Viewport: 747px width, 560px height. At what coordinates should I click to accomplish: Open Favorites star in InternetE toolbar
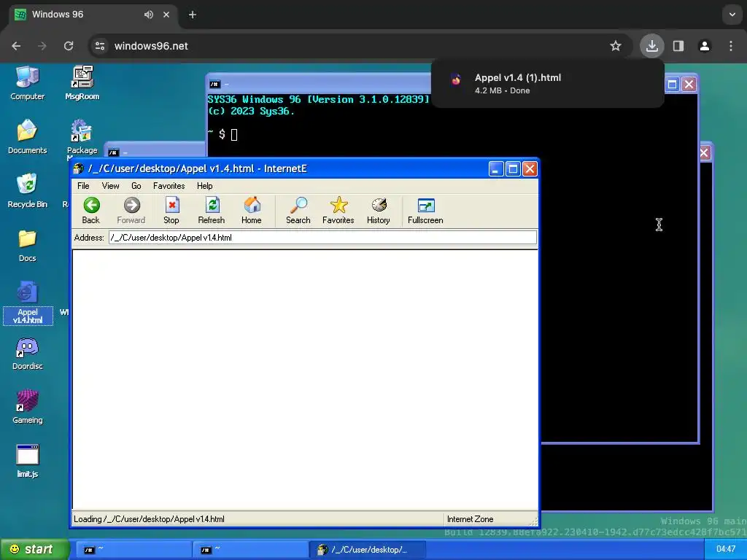[338, 211]
